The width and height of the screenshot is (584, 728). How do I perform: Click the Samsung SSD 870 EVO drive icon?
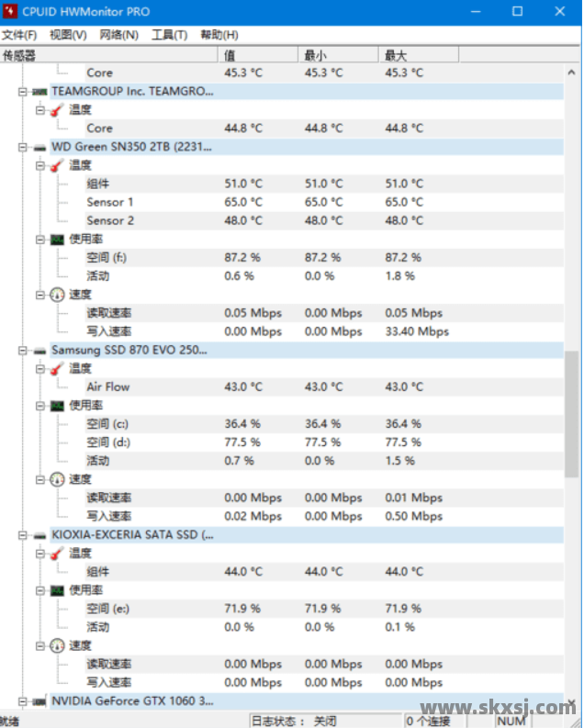pos(39,351)
